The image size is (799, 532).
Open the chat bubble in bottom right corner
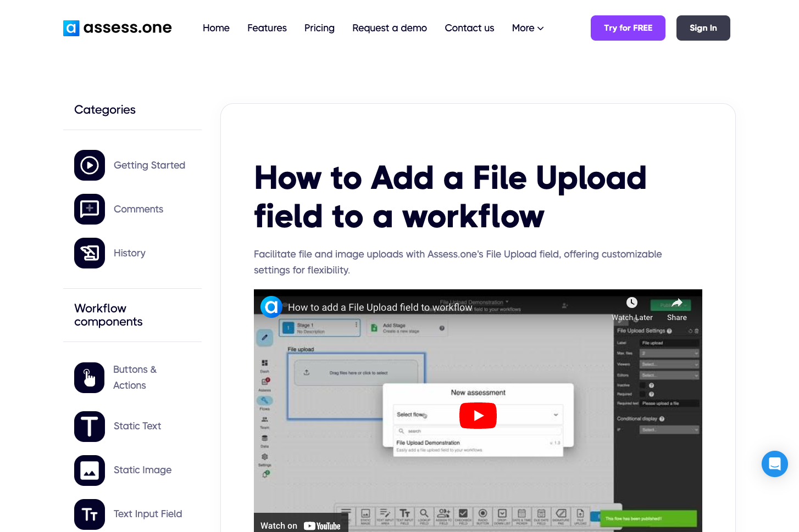coord(775,464)
